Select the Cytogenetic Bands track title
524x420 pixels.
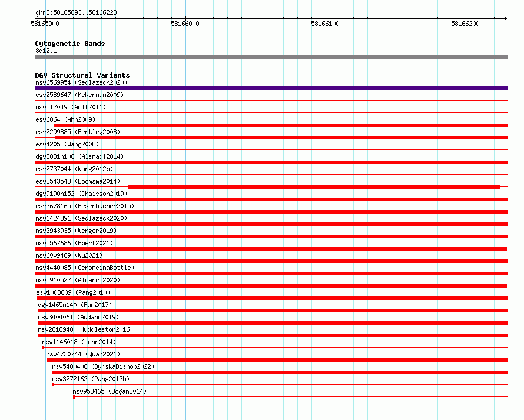pos(70,44)
